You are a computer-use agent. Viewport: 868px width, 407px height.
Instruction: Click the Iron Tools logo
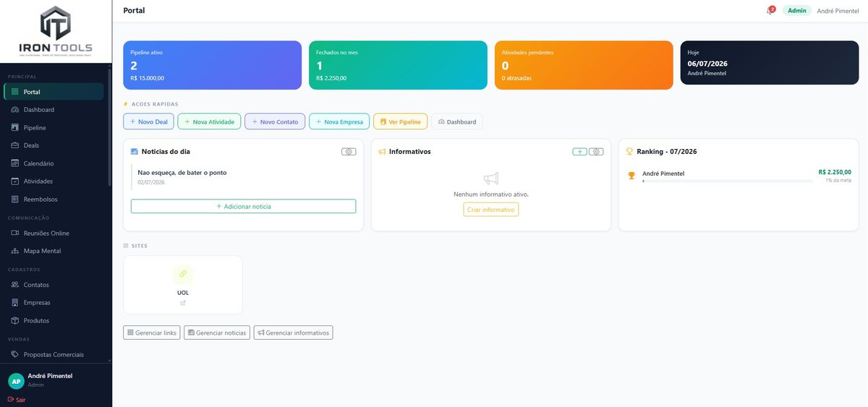point(56,31)
